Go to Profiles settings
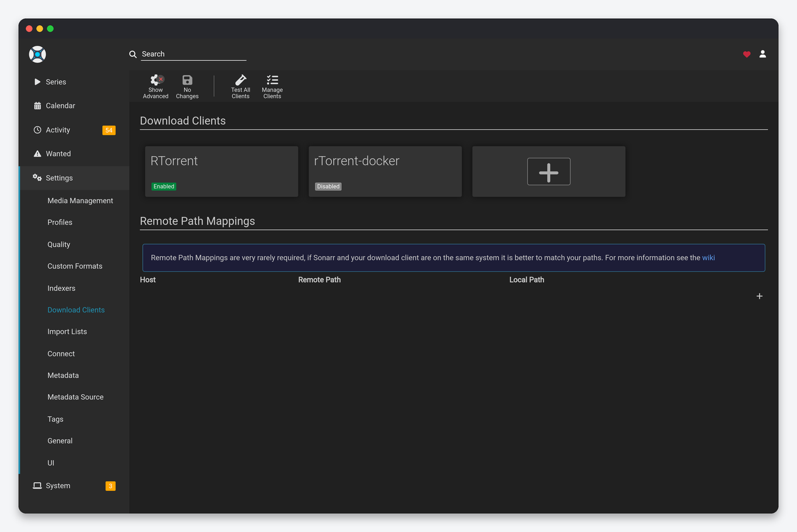The image size is (797, 532). (60, 222)
